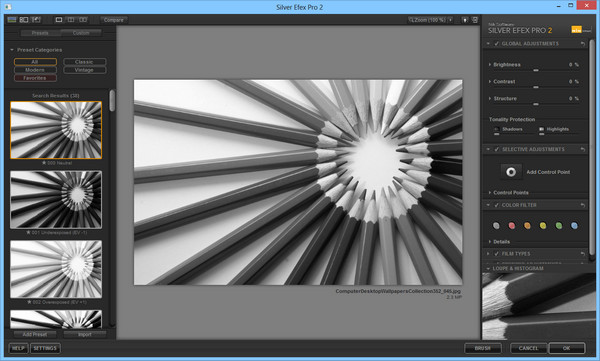Click the Compare button

114,20
